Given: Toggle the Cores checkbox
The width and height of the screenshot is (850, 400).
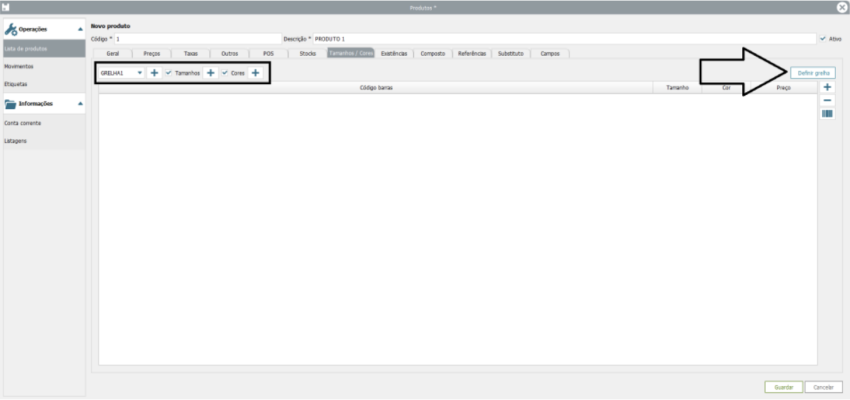Looking at the screenshot, I should (225, 73).
